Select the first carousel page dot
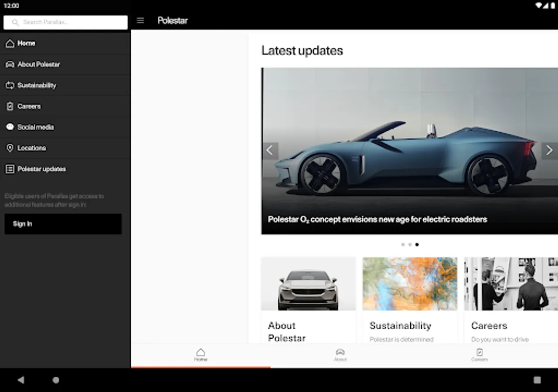 [x=403, y=245]
